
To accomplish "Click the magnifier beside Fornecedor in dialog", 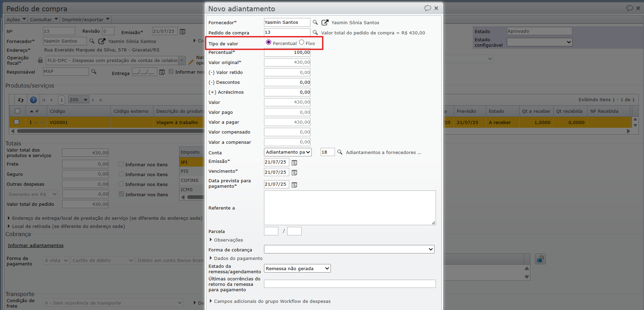I will point(315,22).
